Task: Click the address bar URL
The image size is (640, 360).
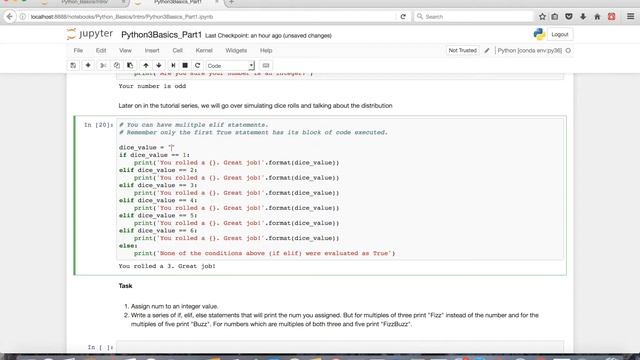Action: (x=122, y=17)
